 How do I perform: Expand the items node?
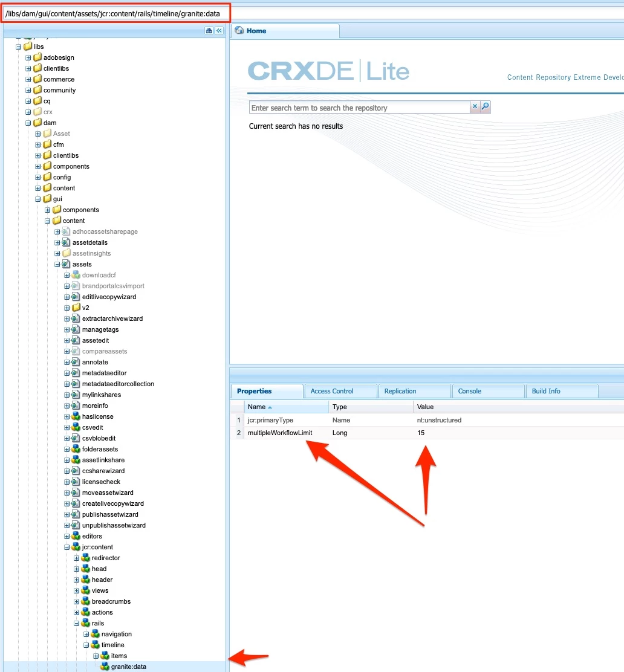(x=96, y=656)
